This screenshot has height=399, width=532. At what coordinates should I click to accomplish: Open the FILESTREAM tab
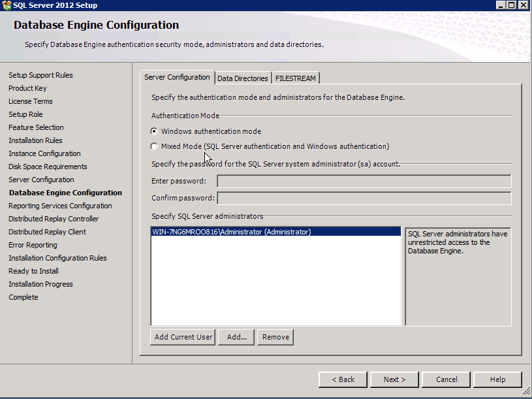point(296,78)
